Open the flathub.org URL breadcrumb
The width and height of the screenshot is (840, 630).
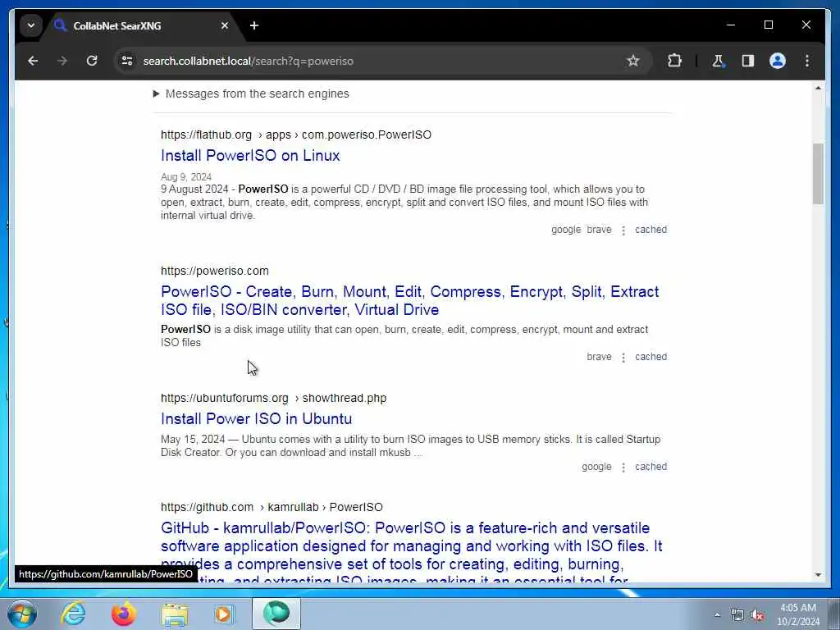(295, 135)
